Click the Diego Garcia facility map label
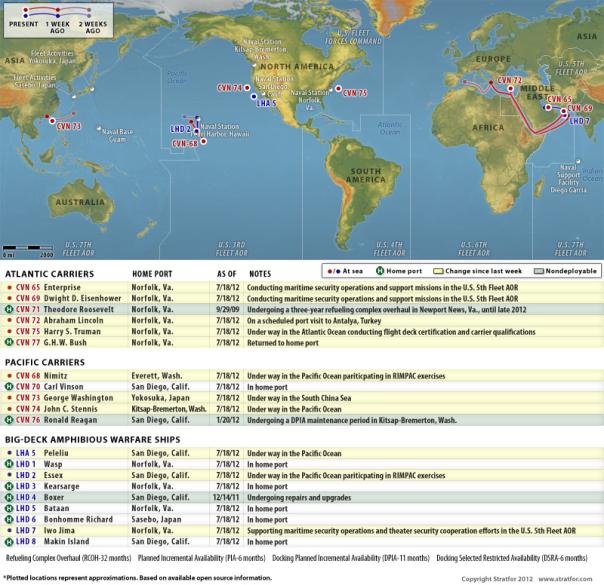Screen dimensions: 604x585 (568, 179)
